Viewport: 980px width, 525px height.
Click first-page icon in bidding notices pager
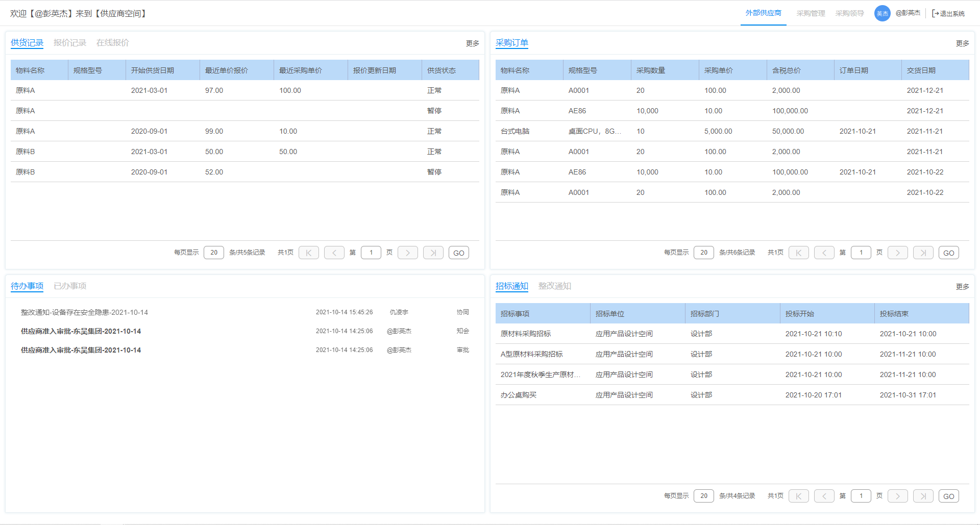point(798,496)
